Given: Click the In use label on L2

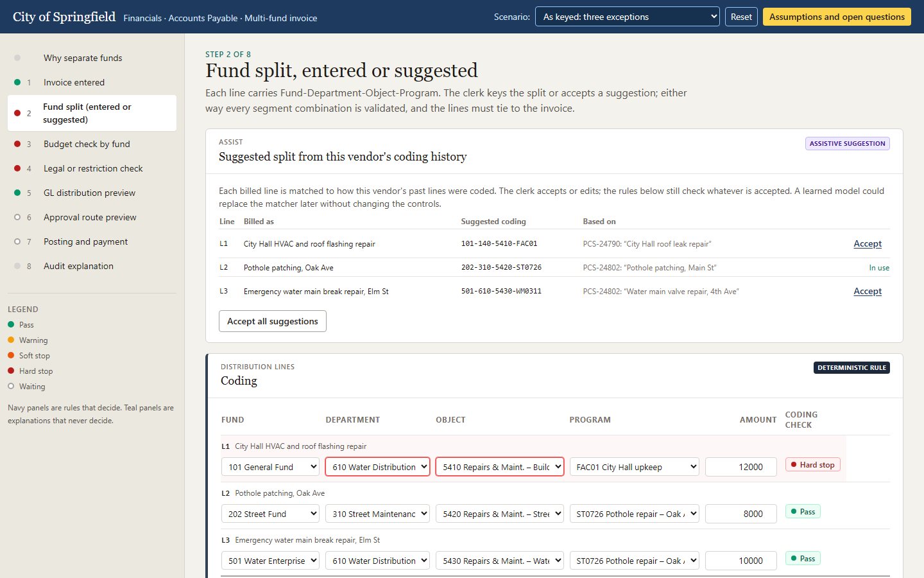Looking at the screenshot, I should pos(879,268).
